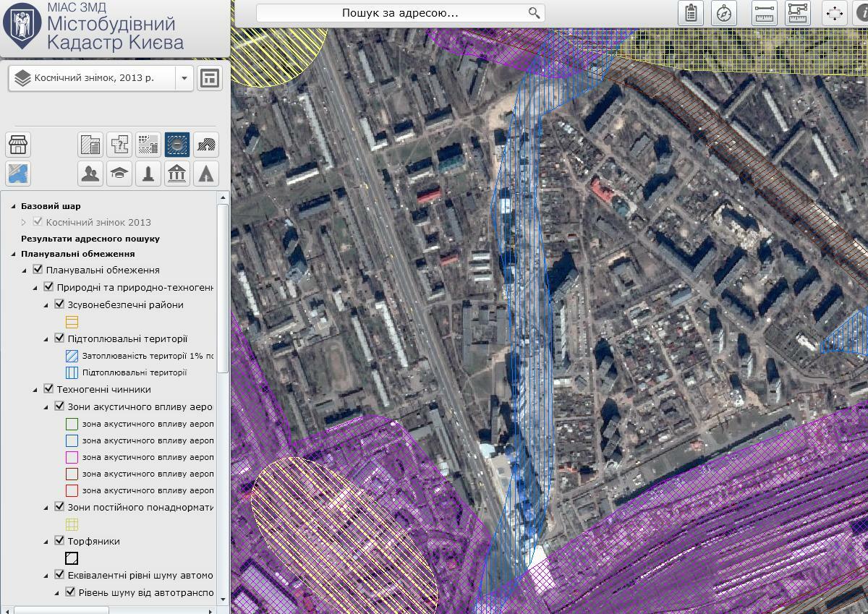The width and height of the screenshot is (868, 614).
Task: Click the clipboard list tool icon
Action: click(692, 13)
